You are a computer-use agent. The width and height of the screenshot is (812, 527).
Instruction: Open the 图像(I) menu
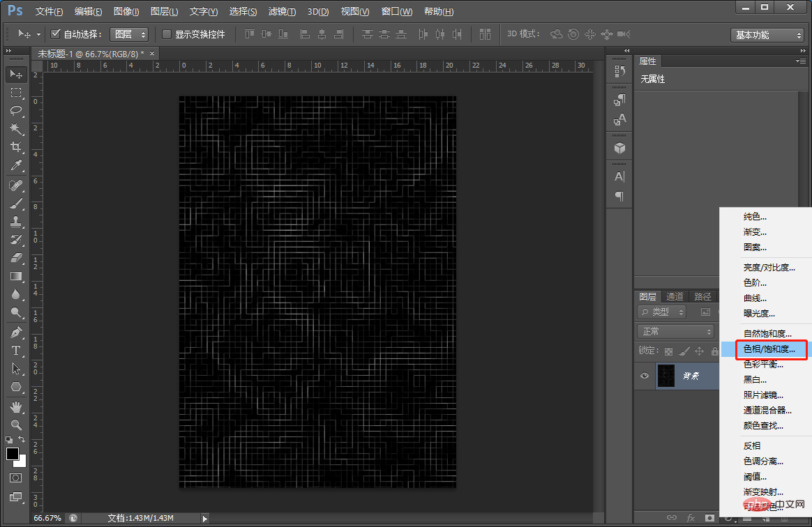126,11
